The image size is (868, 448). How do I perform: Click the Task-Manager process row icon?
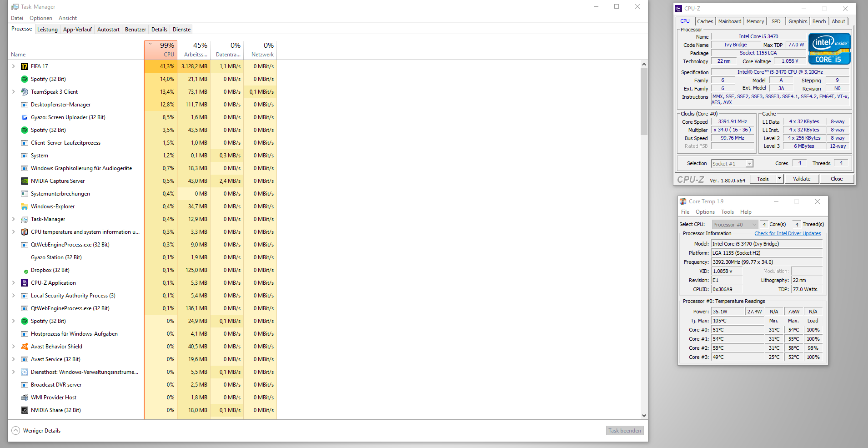click(x=25, y=219)
